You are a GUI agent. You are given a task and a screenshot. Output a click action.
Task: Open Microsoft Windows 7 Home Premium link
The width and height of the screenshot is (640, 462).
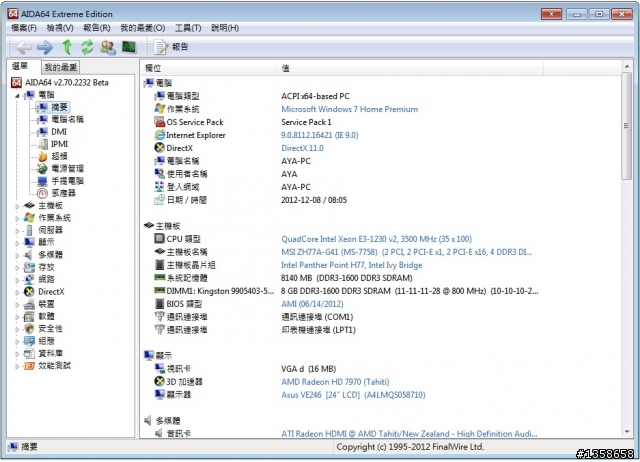[349, 109]
